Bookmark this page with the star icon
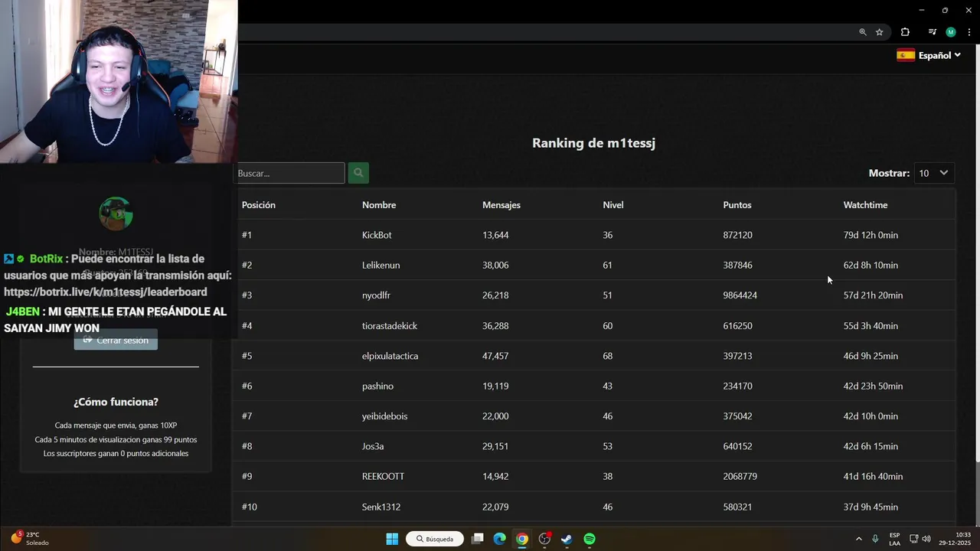Screen dimensions: 980x551 880,32
